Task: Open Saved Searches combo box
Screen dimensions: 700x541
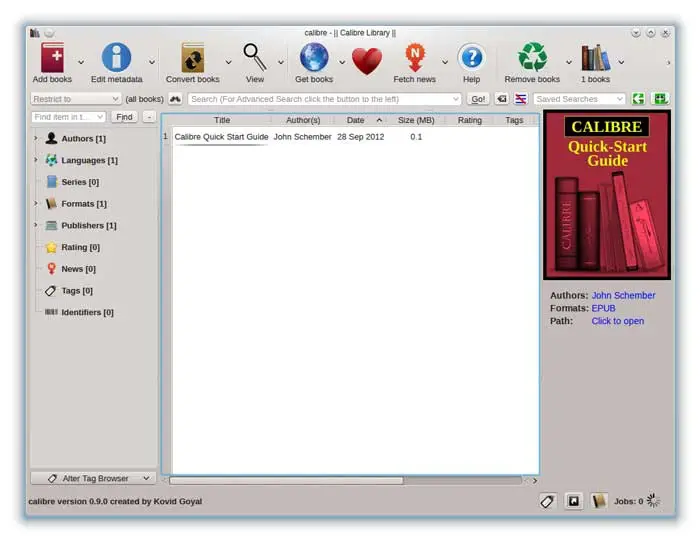Action: pos(579,99)
